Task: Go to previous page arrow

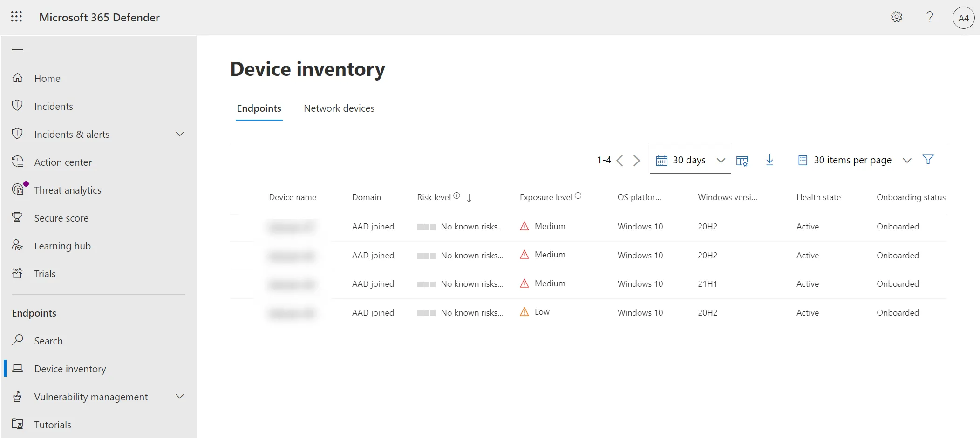Action: (620, 161)
